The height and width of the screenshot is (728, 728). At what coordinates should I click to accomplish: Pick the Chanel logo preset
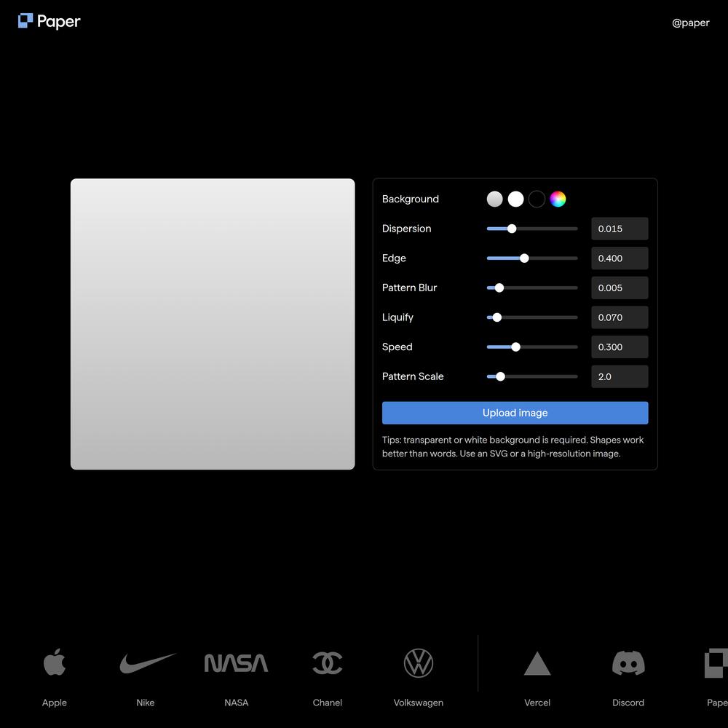328,663
